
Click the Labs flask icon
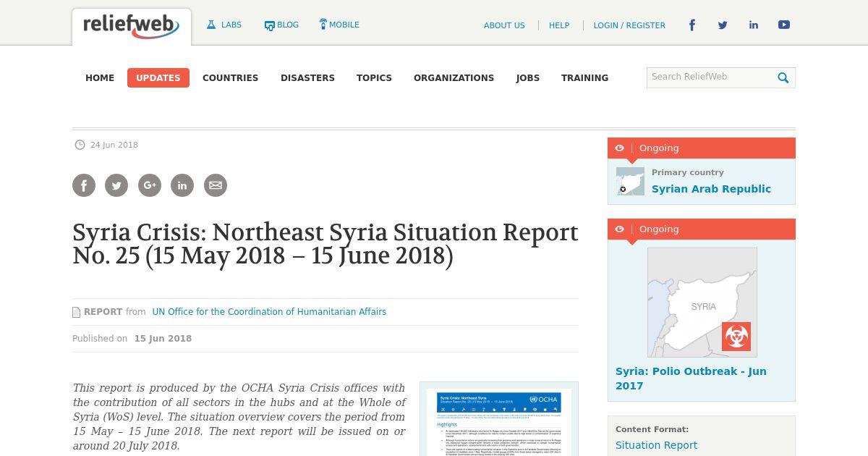coord(211,25)
